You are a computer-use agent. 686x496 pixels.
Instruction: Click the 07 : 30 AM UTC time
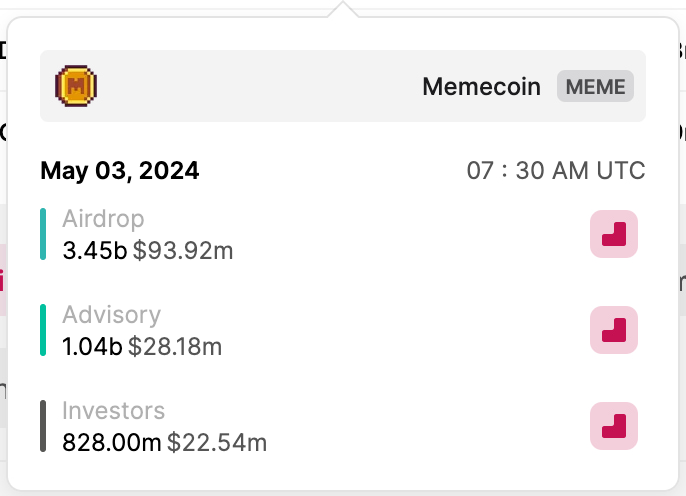coord(555,171)
